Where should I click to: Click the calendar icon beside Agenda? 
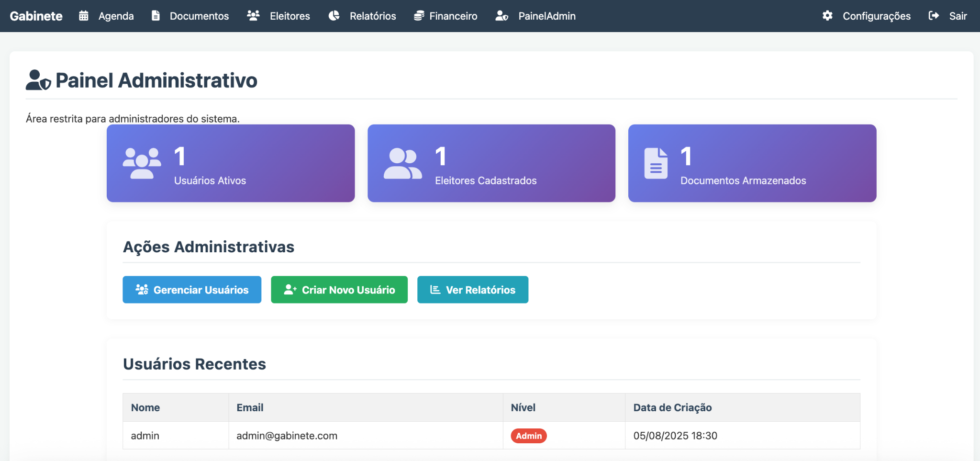click(84, 16)
